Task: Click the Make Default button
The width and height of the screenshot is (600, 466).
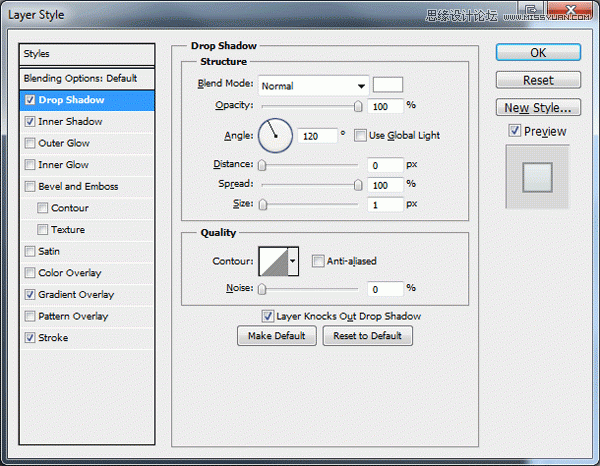Action: click(277, 336)
